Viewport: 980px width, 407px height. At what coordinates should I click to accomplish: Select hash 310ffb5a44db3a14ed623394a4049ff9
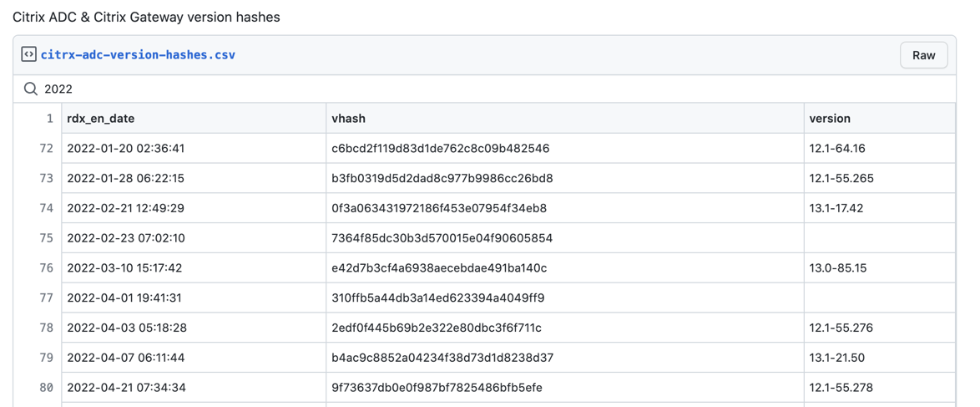point(438,298)
